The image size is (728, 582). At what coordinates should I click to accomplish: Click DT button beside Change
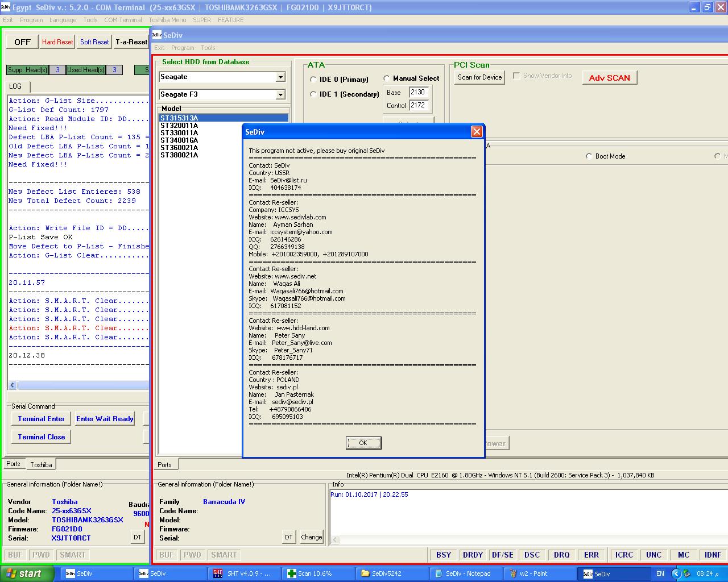(289, 537)
